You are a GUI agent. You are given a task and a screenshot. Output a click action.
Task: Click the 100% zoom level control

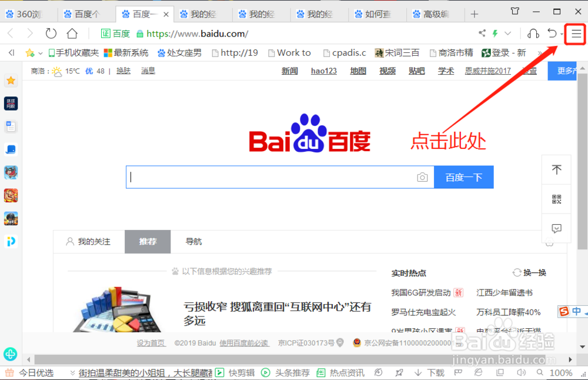pyautogui.click(x=554, y=373)
